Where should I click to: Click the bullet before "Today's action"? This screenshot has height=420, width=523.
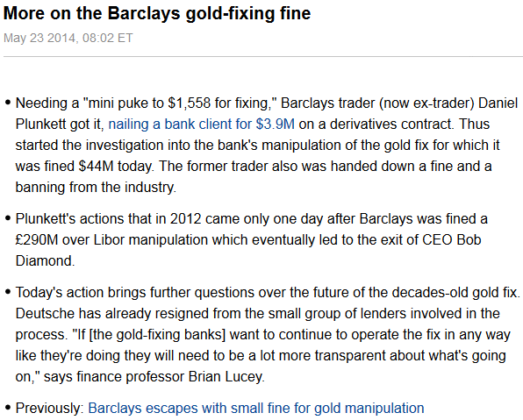point(8,292)
